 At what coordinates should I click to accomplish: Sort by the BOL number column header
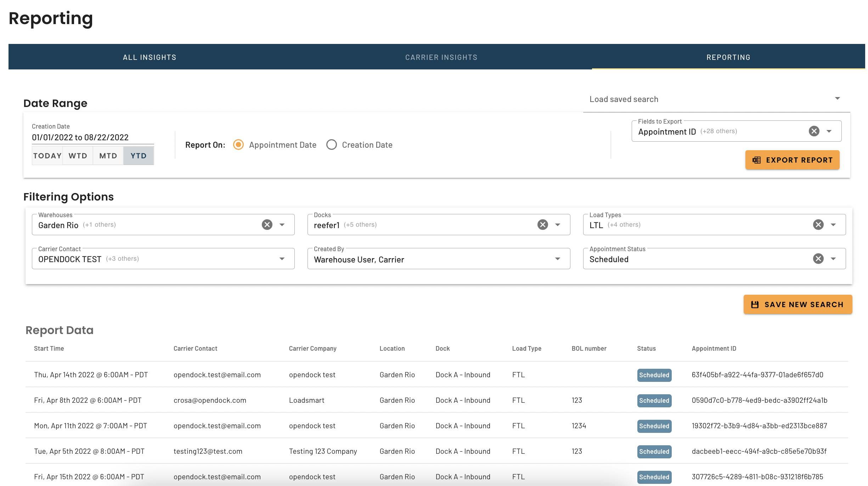coord(589,349)
